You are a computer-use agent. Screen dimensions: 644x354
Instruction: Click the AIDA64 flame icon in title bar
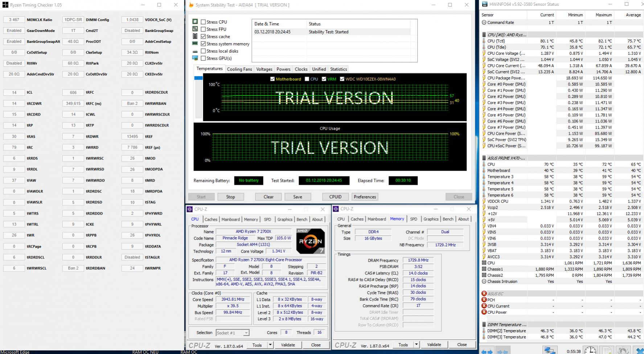[x=191, y=5]
